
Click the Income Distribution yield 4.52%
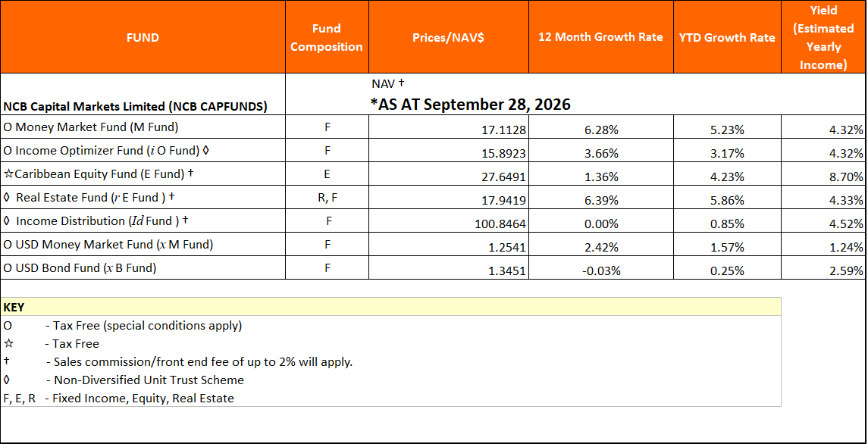pos(847,224)
